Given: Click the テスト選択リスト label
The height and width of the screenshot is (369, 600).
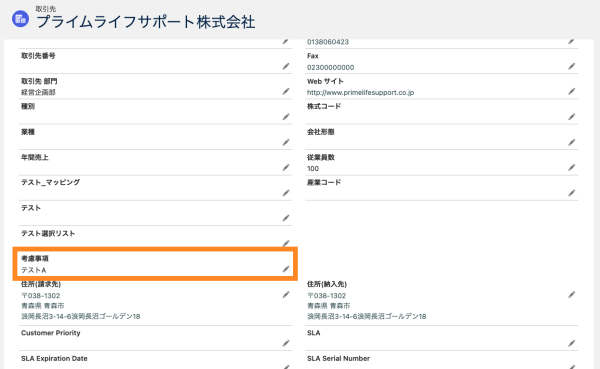Looking at the screenshot, I should pos(48,233).
